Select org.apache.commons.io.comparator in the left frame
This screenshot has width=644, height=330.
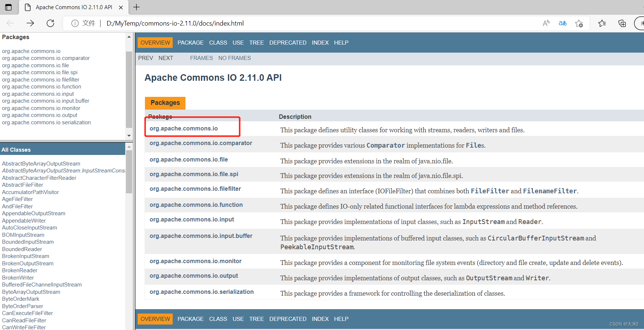(46, 58)
